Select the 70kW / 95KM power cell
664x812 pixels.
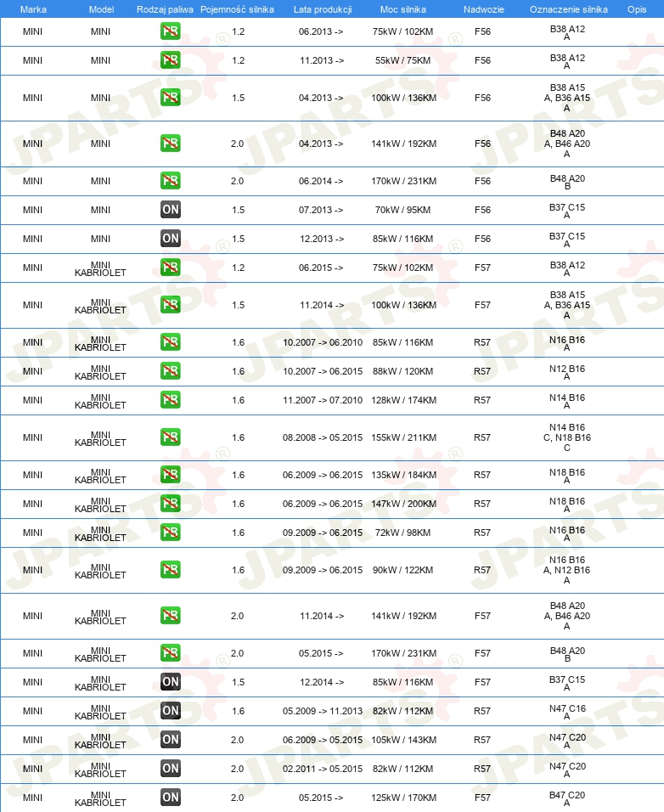point(402,210)
